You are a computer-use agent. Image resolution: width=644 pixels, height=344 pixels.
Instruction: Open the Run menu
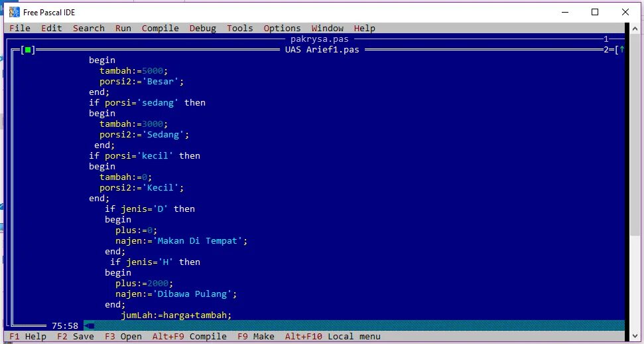pos(123,29)
